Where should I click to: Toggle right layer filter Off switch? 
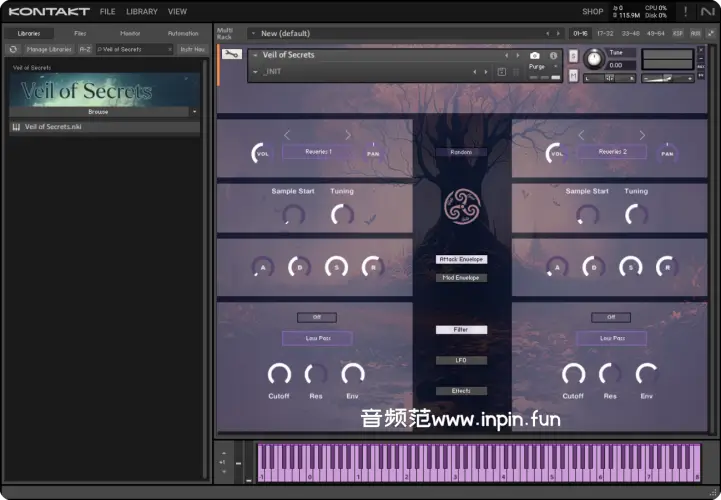(x=611, y=317)
